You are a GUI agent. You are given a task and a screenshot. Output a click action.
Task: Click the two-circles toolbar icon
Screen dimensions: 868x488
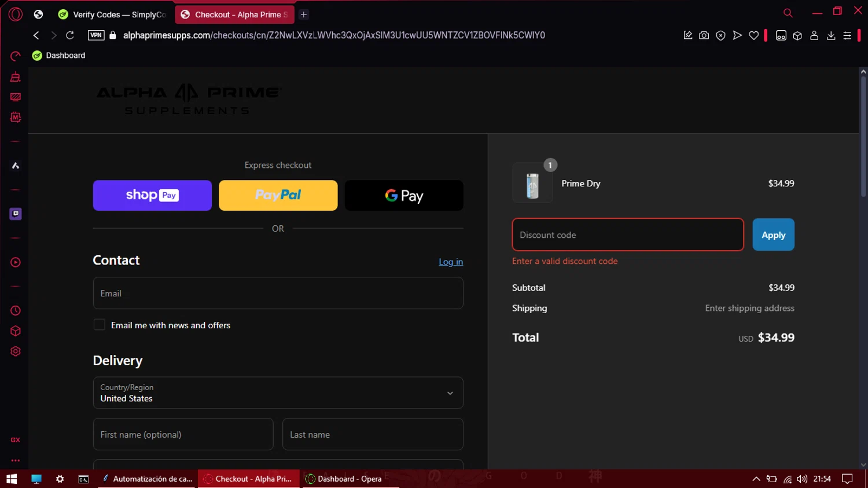tap(781, 35)
